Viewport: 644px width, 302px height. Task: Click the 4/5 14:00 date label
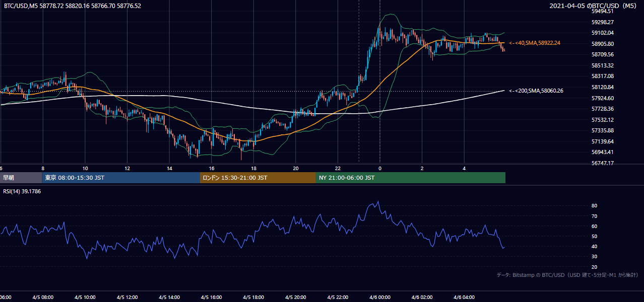(169, 297)
